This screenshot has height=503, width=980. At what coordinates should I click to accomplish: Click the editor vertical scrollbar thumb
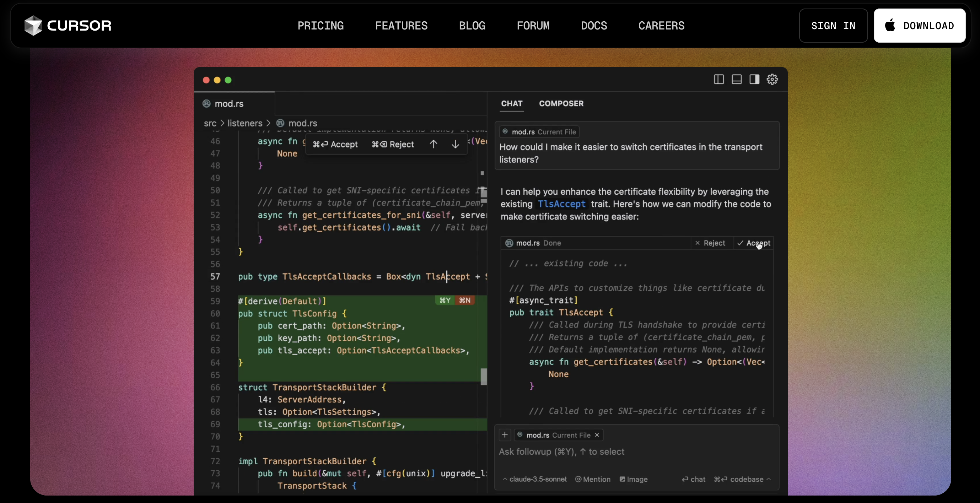[484, 377]
